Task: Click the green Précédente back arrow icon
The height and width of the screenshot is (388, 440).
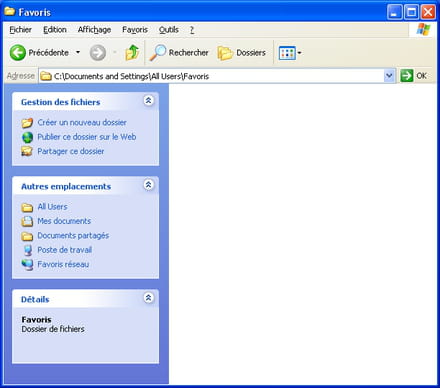Action: (18, 53)
